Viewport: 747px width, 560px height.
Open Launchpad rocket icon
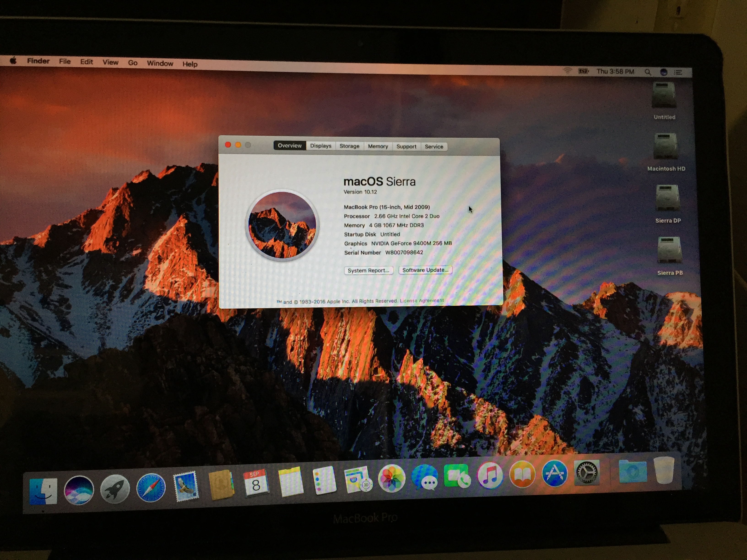(x=115, y=489)
